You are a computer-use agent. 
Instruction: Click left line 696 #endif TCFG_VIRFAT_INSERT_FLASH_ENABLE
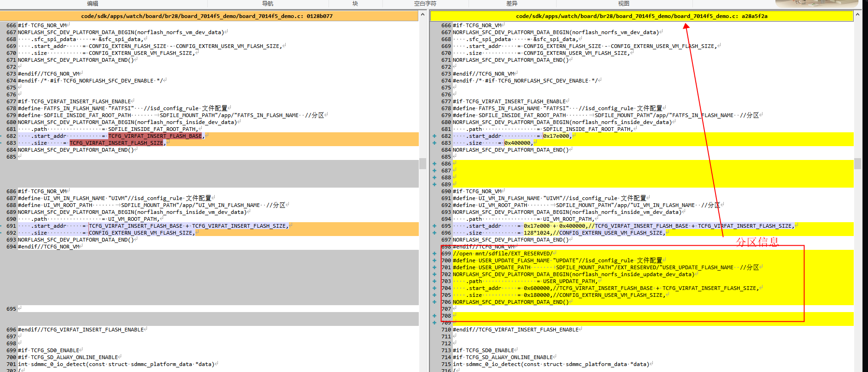81,330
